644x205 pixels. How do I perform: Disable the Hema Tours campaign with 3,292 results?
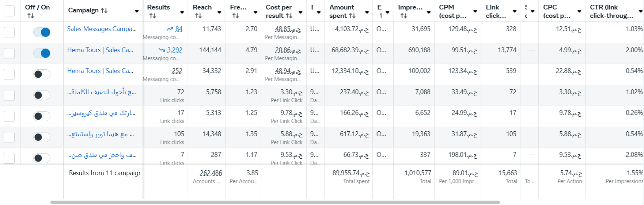pos(42,53)
